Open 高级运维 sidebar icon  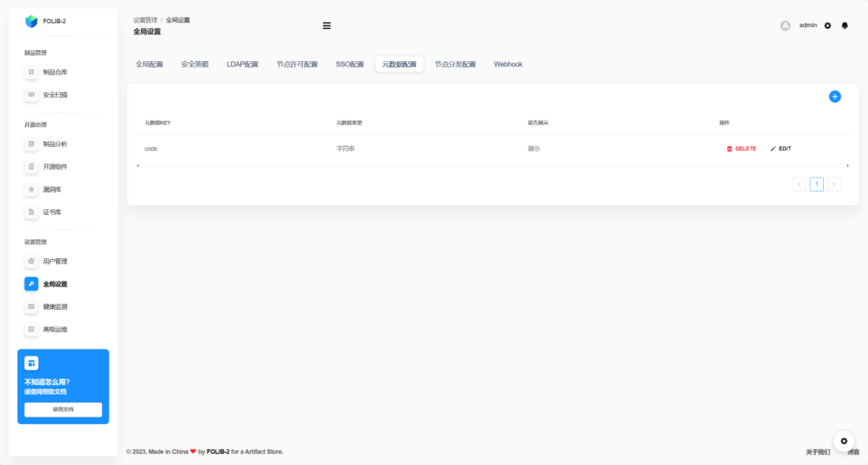click(31, 329)
